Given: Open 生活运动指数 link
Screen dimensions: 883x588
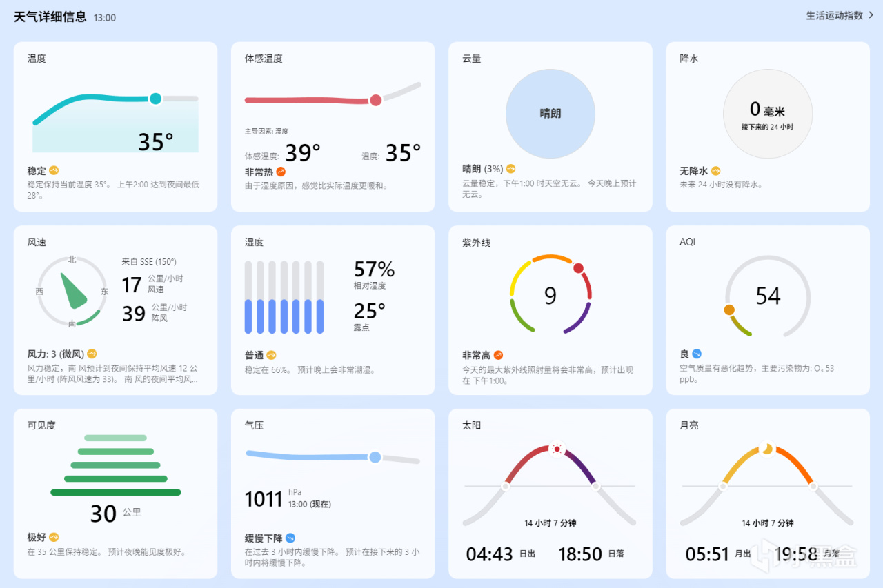Looking at the screenshot, I should 839,15.
